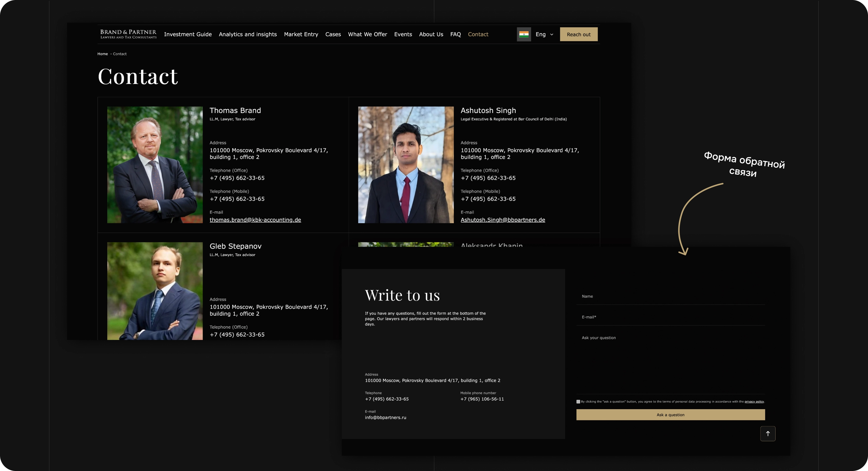
Task: Open the Cases menu item
Action: [333, 34]
